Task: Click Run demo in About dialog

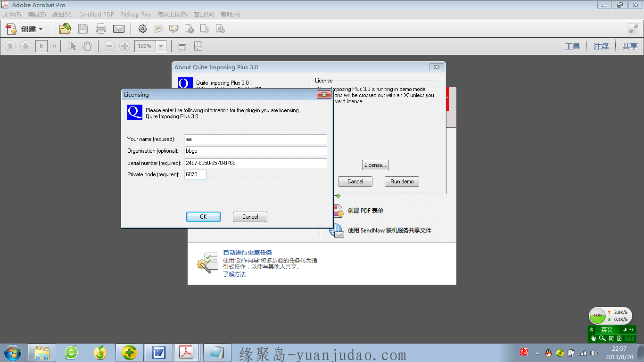Action: click(x=402, y=181)
